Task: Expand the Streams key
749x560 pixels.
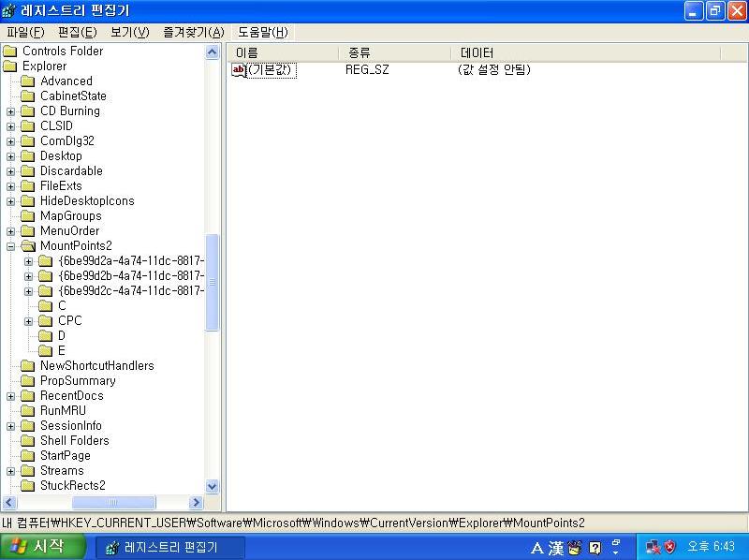Action: click(10, 472)
